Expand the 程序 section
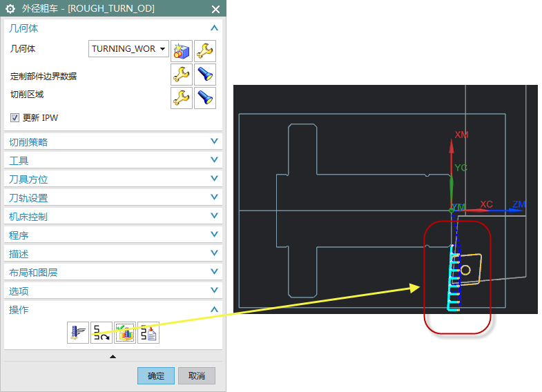This screenshot has height=392, width=542. pos(214,235)
